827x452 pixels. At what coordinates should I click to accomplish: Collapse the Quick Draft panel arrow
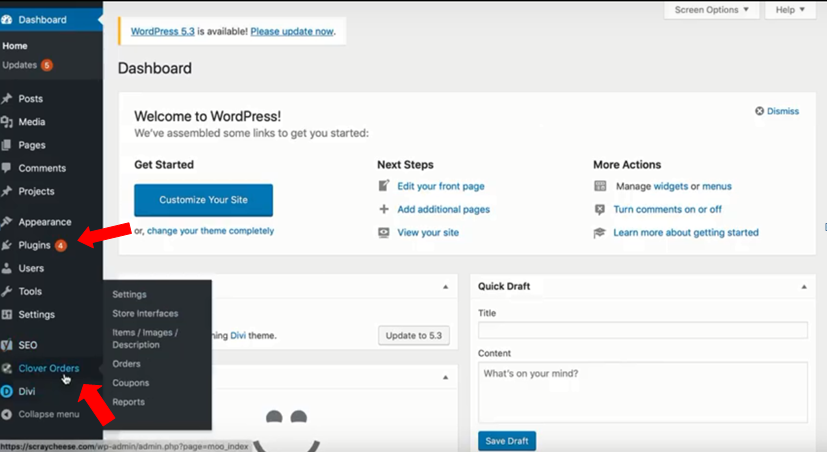[x=804, y=286]
